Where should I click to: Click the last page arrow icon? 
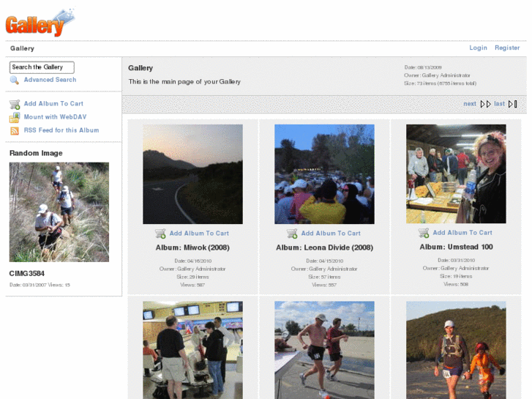coord(513,104)
